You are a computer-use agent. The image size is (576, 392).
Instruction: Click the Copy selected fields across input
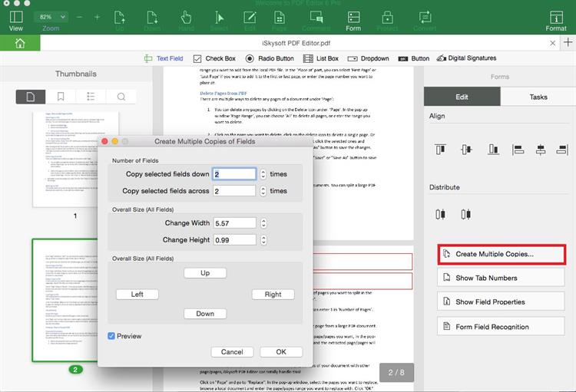tap(234, 191)
